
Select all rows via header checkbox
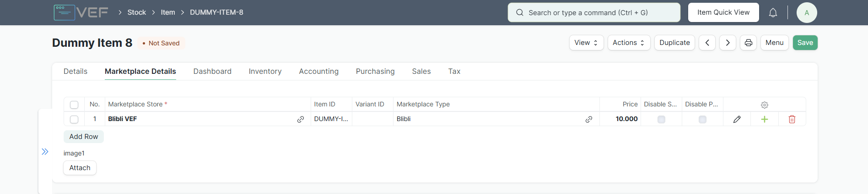pos(74,105)
